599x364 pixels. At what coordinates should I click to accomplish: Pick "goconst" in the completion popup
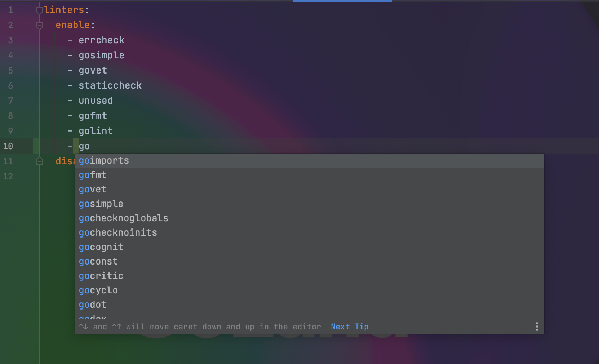click(98, 261)
